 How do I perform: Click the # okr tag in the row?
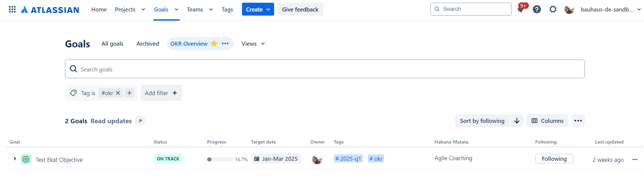coord(376,159)
